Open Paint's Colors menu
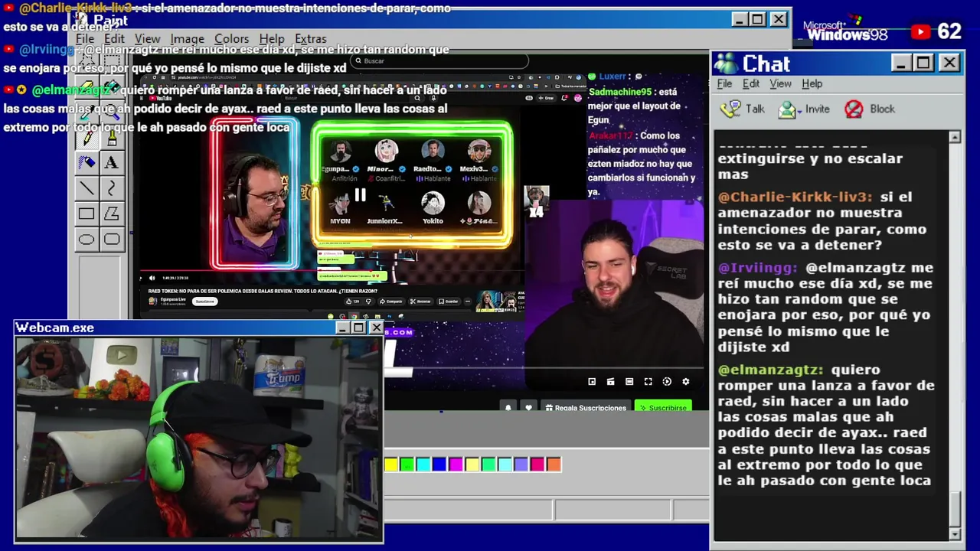 coord(231,38)
